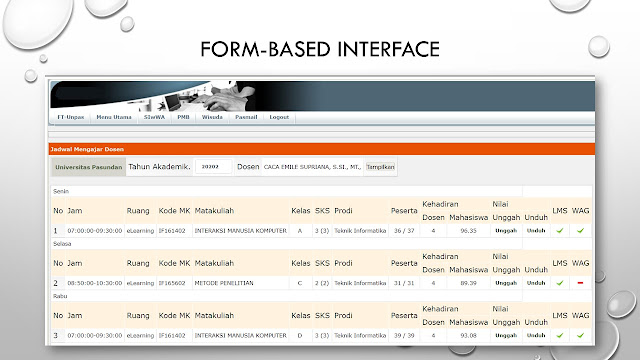Click peserta value 31 / 31
Screen dimensions: 640x360
[x=404, y=283]
